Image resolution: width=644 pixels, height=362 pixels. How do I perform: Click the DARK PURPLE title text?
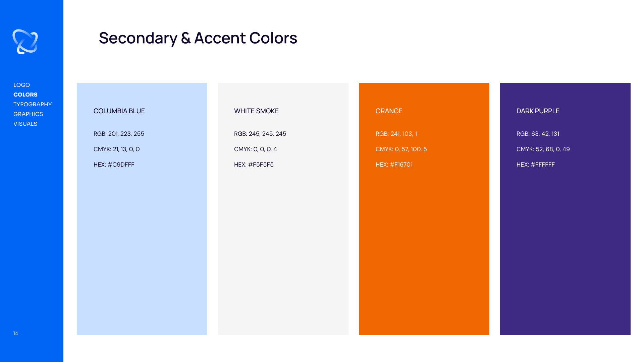[538, 111]
